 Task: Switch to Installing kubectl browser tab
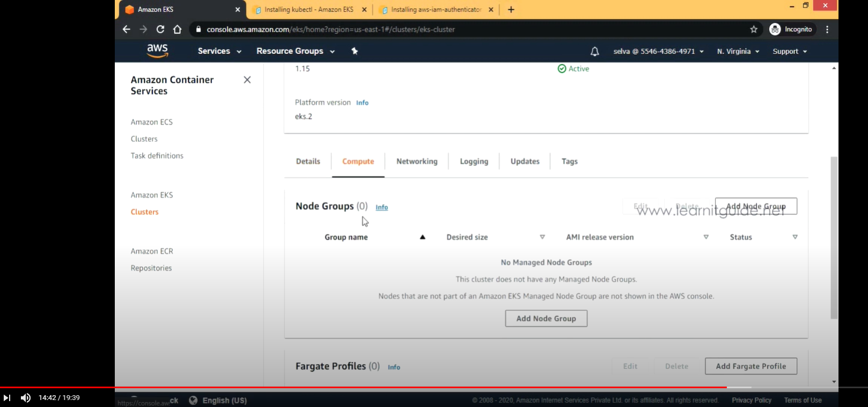(309, 10)
